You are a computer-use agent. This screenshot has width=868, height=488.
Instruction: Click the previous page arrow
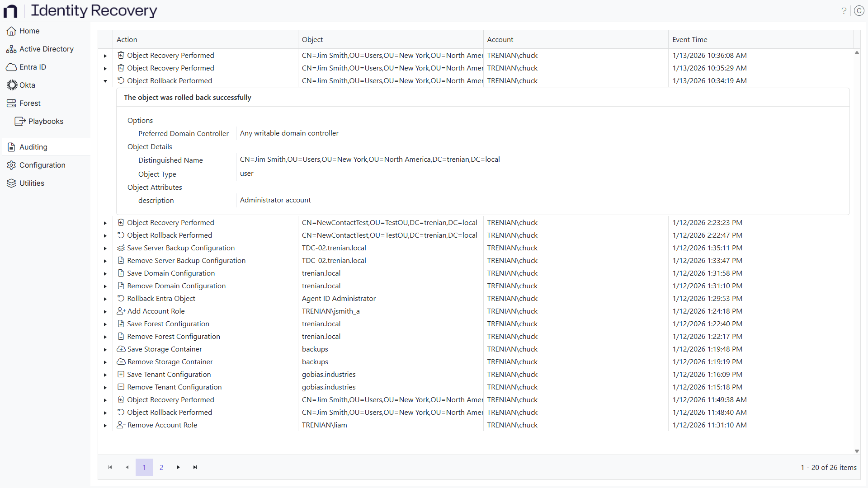click(127, 467)
